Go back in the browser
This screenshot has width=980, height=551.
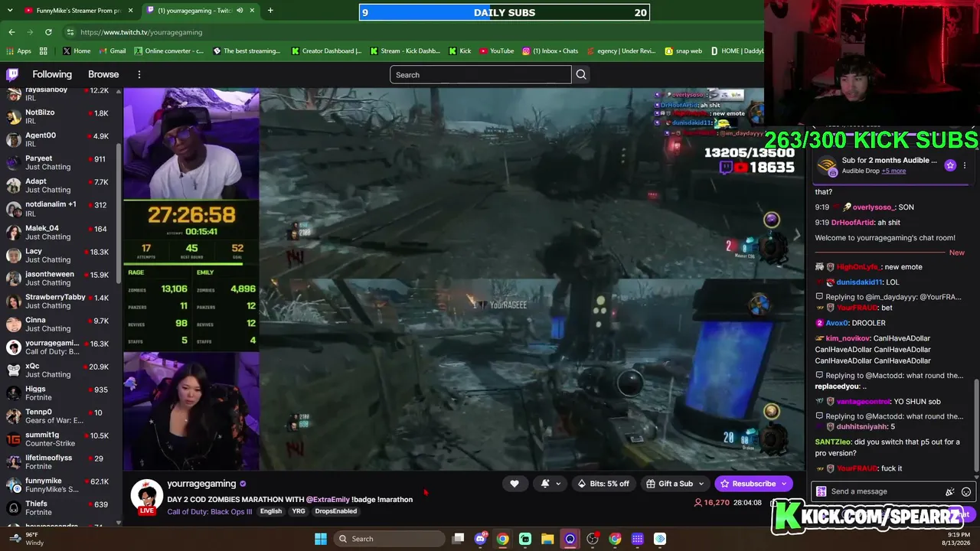[11, 32]
